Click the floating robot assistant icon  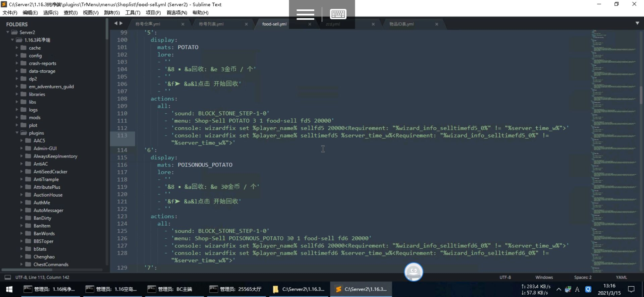click(413, 272)
